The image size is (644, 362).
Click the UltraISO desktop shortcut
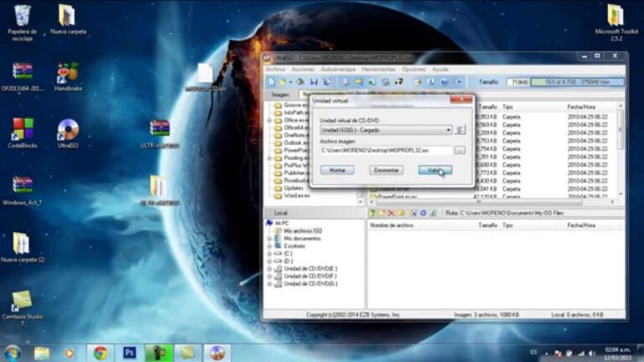[68, 133]
